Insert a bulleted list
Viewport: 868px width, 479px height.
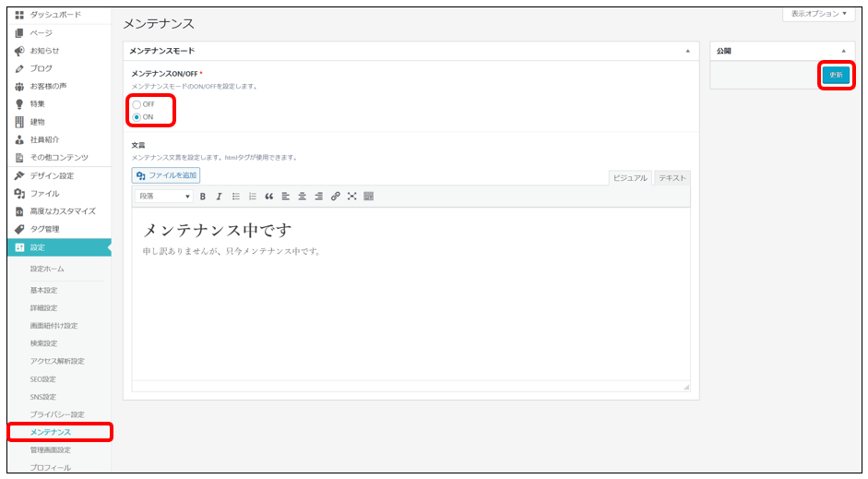pyautogui.click(x=235, y=197)
